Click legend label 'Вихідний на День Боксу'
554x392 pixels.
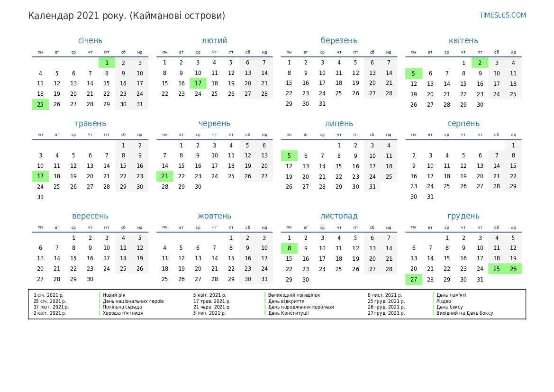point(464,313)
